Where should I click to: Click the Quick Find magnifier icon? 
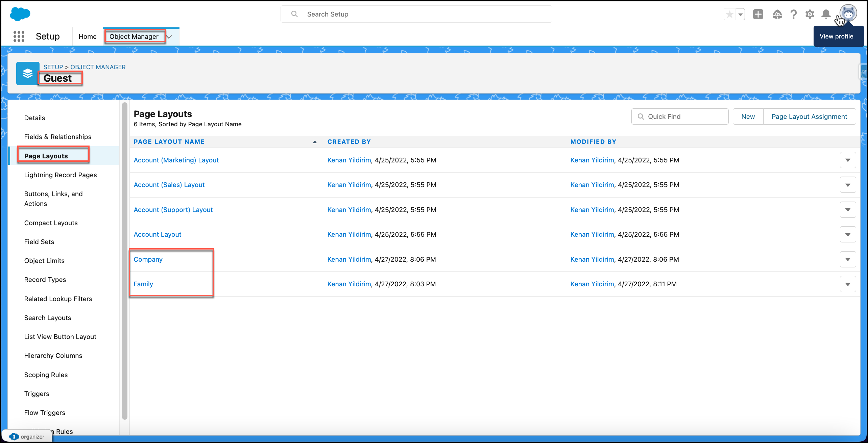tap(641, 116)
